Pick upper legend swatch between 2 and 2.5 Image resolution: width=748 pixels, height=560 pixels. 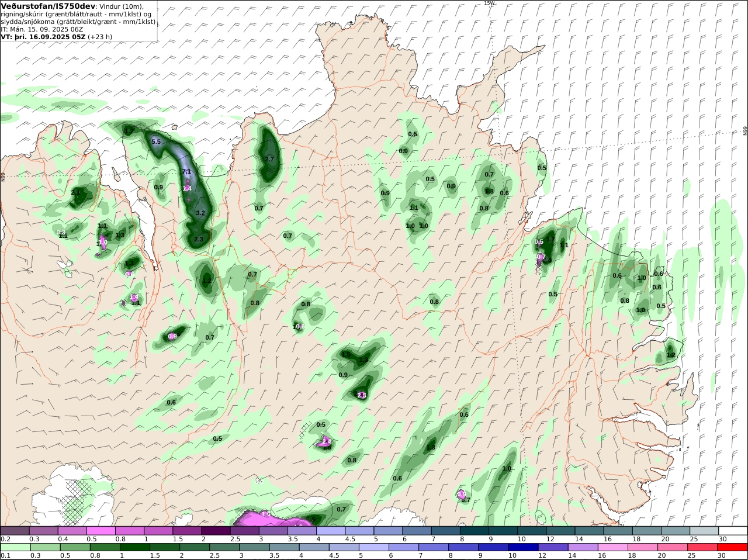coord(216,531)
